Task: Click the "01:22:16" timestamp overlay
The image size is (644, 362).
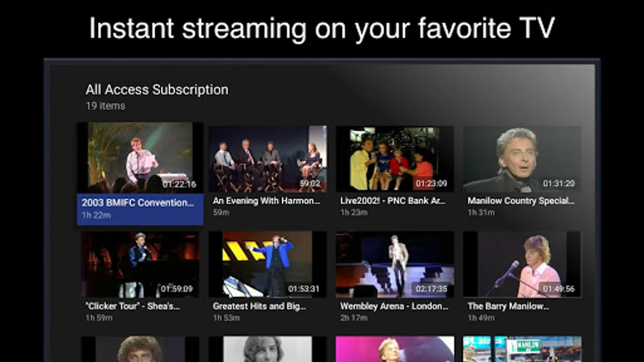Action: pos(180,184)
